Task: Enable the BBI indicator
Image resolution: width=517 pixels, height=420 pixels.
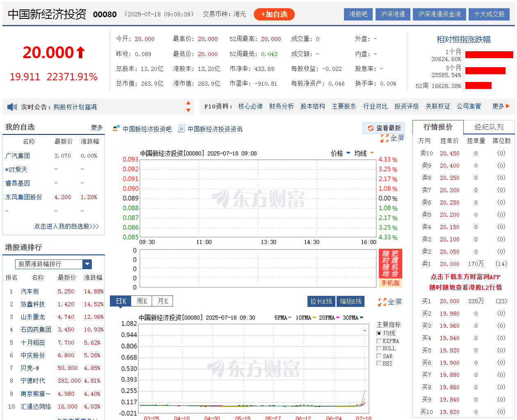Action: (379, 363)
